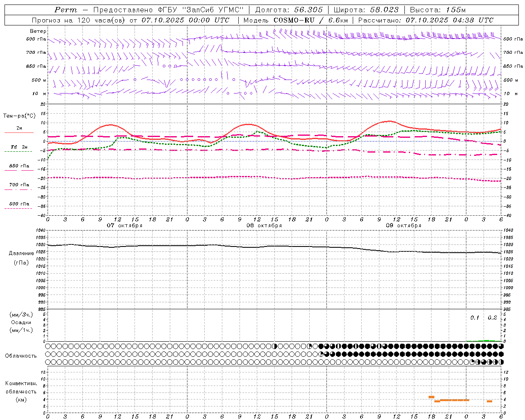
Task: Click the "Модель COSMO-RU / 6.6км" label
Action: [x=296, y=20]
